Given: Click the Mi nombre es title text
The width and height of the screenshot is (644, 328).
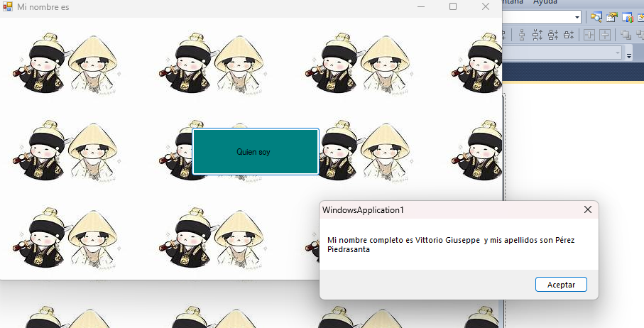Looking at the screenshot, I should point(43,7).
